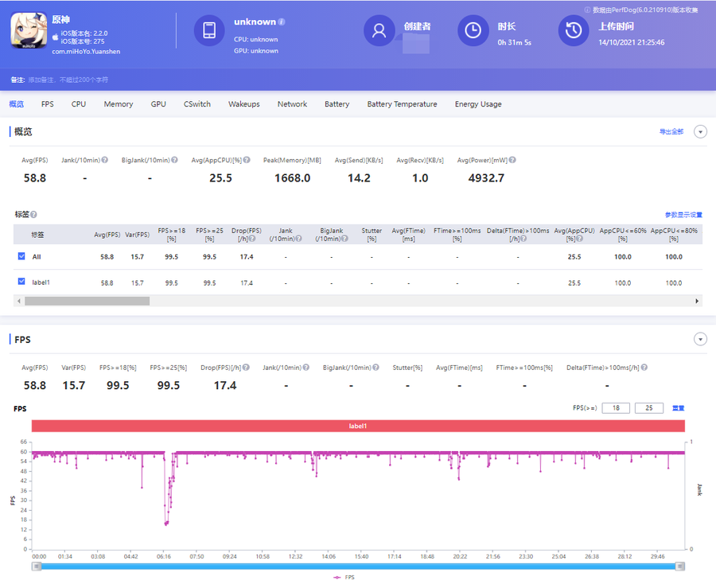Viewport: 716px width, 588px height.
Task: Toggle the FPS legend entry below the chart
Action: (x=344, y=578)
